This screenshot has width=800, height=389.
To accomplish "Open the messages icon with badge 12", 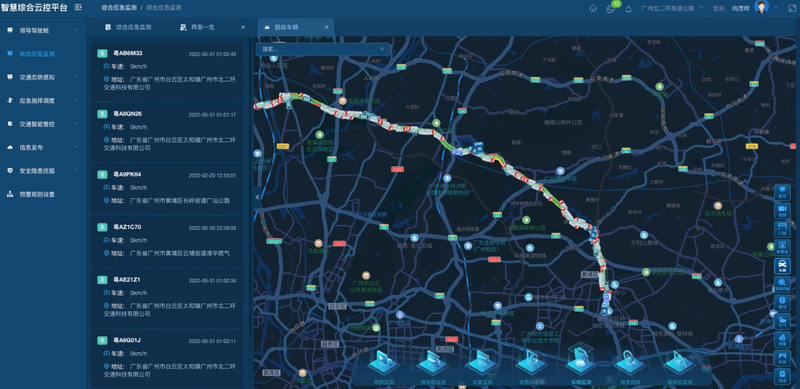I will (x=611, y=8).
